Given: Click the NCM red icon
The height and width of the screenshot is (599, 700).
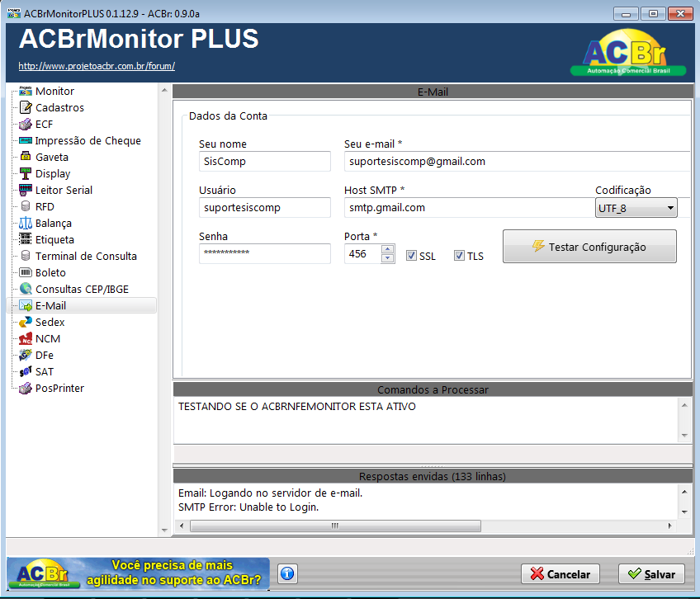Looking at the screenshot, I should coord(26,339).
